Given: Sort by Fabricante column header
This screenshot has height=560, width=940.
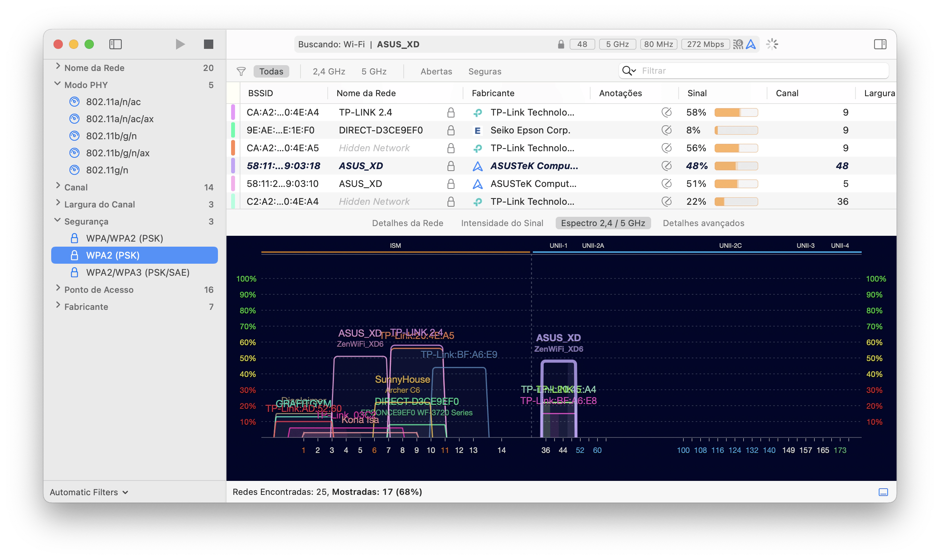Looking at the screenshot, I should coord(493,93).
